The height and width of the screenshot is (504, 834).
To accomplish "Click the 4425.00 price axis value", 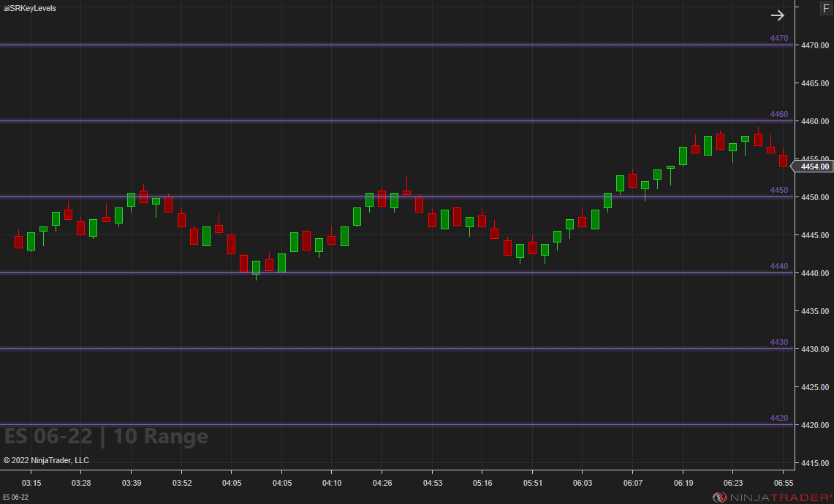I will 815,387.
